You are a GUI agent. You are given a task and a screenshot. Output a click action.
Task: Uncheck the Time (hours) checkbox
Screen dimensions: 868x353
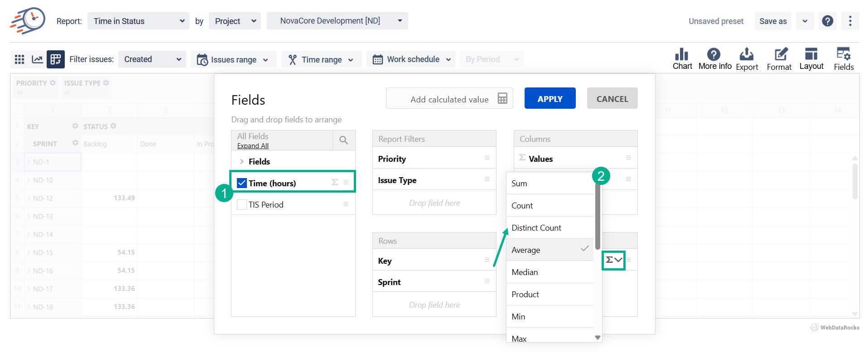pos(242,183)
